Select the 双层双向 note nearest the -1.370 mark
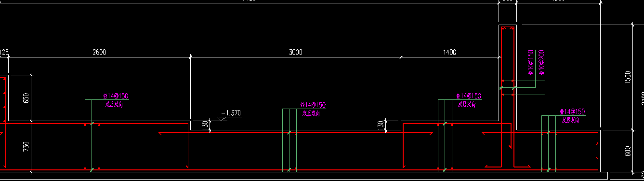The image size is (644, 181). [312, 114]
